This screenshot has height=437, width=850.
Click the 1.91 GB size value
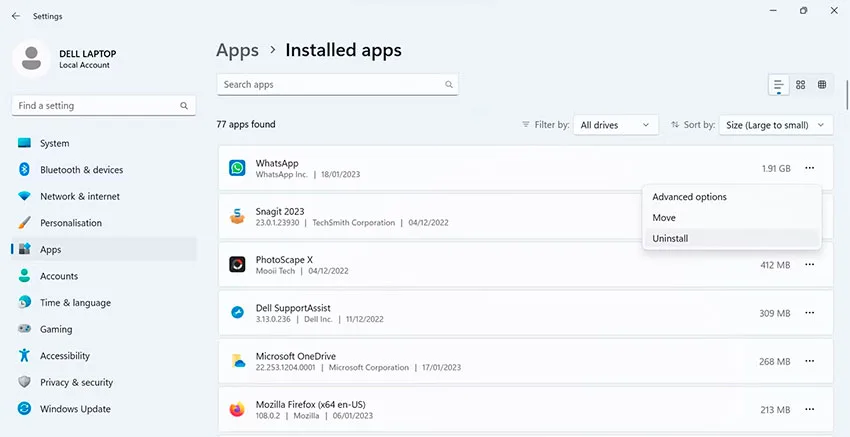click(776, 169)
